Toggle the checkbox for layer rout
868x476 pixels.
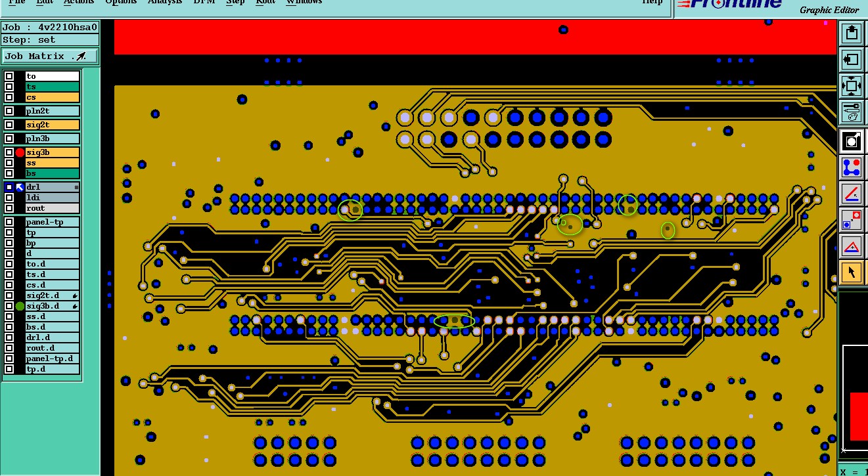(9, 208)
